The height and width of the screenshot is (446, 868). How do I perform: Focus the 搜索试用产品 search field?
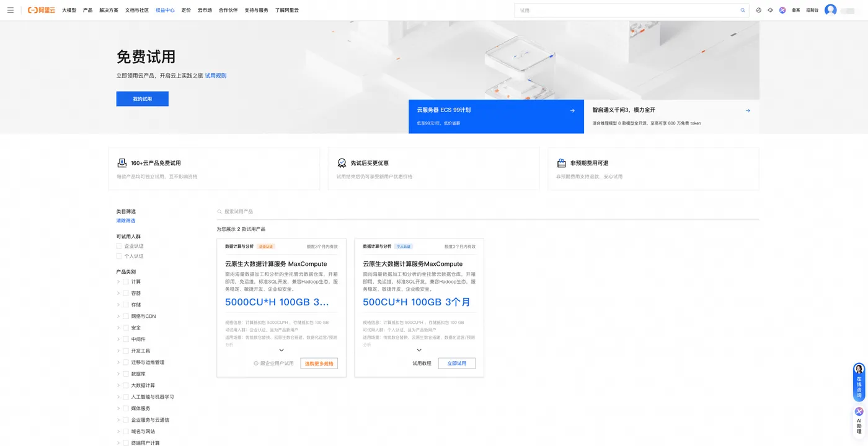coord(487,212)
